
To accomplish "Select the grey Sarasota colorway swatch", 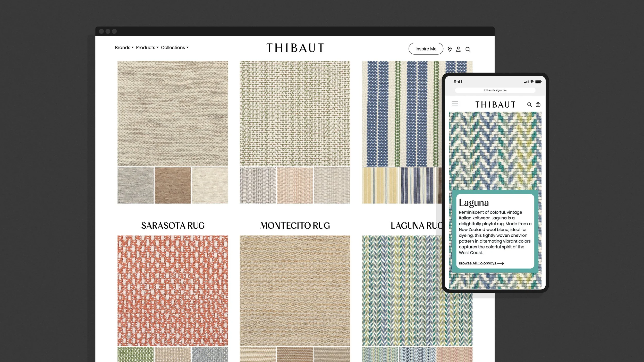I will (x=135, y=185).
